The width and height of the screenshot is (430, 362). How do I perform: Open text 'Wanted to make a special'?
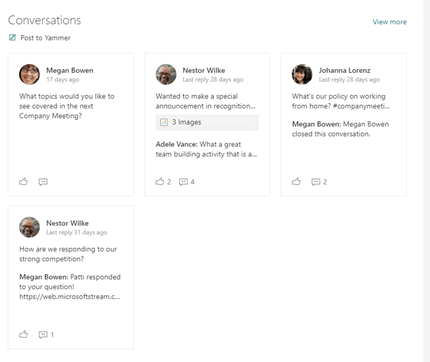pyautogui.click(x=197, y=96)
